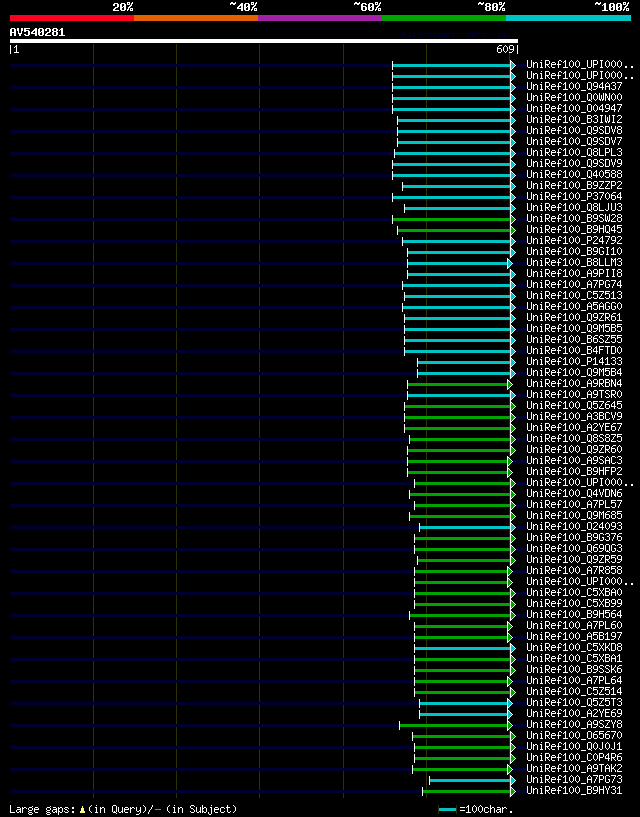Click the arrowhead ending UniRef100_B9GI10 alignment bar
Image resolution: width=640 pixels, height=817 pixels.
(x=513, y=252)
